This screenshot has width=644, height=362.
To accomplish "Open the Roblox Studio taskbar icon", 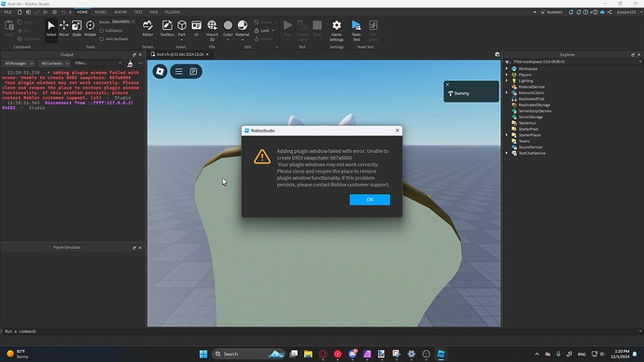I will pos(441,354).
